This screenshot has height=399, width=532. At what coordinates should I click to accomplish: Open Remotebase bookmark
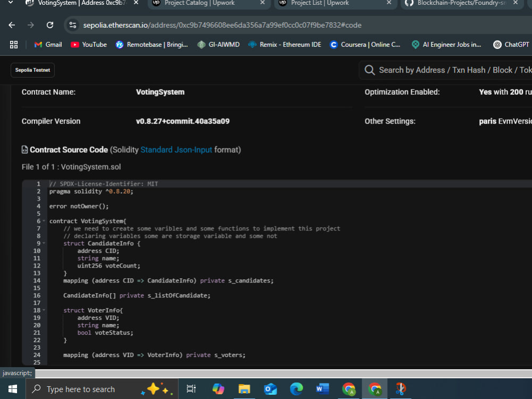pos(152,45)
